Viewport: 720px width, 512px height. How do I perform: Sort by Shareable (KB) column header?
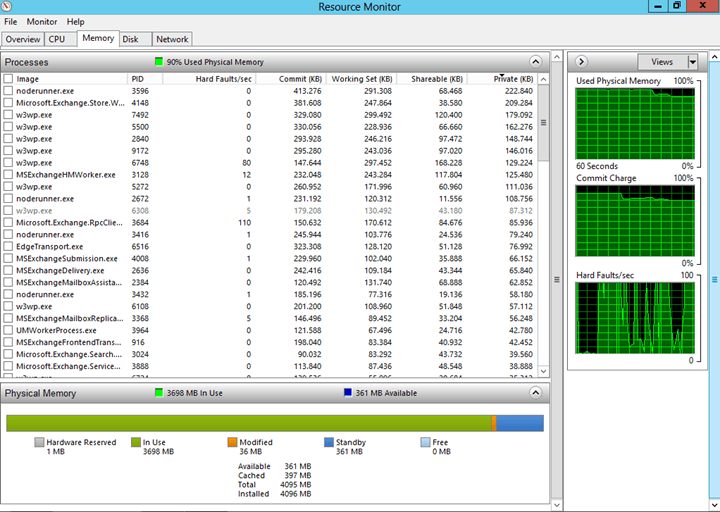(x=432, y=79)
